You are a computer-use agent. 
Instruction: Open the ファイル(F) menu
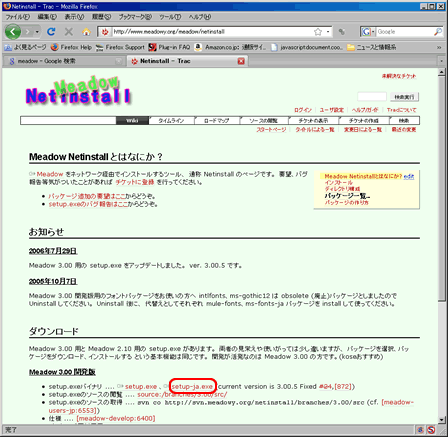(18, 17)
